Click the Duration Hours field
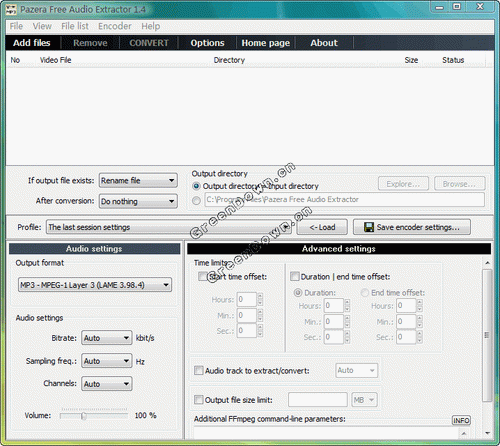This screenshot has height=446, width=500. (x=334, y=305)
